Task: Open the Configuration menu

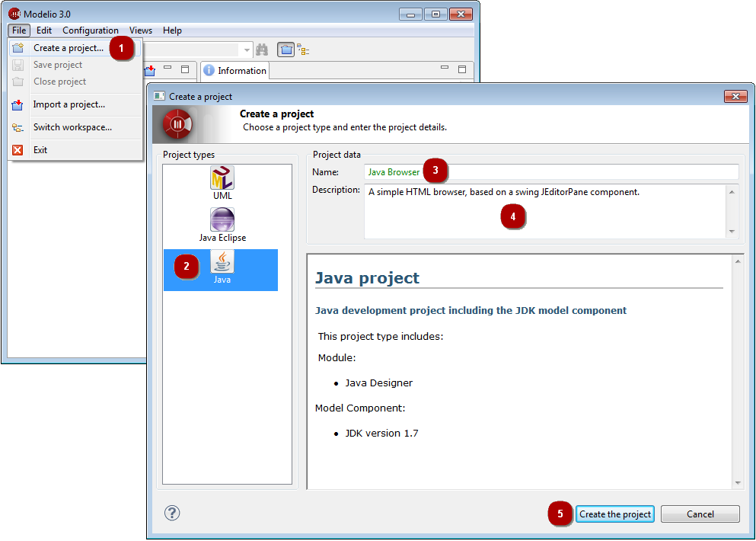Action: click(x=90, y=30)
